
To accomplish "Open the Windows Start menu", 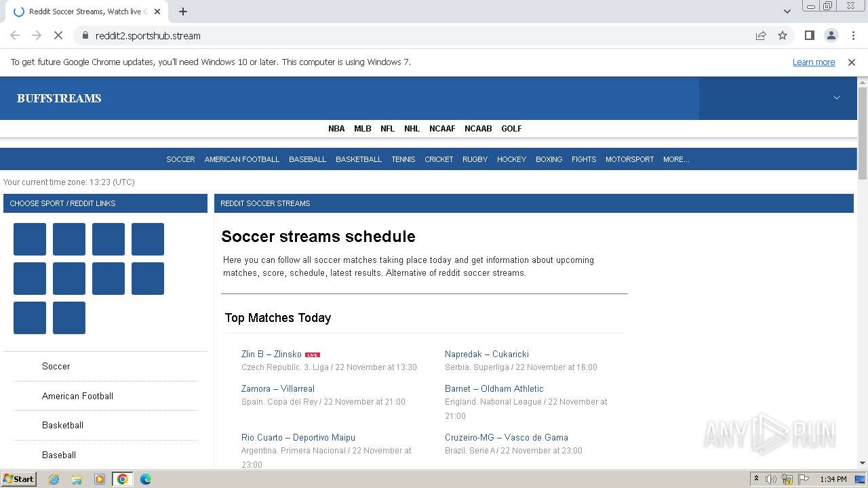I will [18, 479].
